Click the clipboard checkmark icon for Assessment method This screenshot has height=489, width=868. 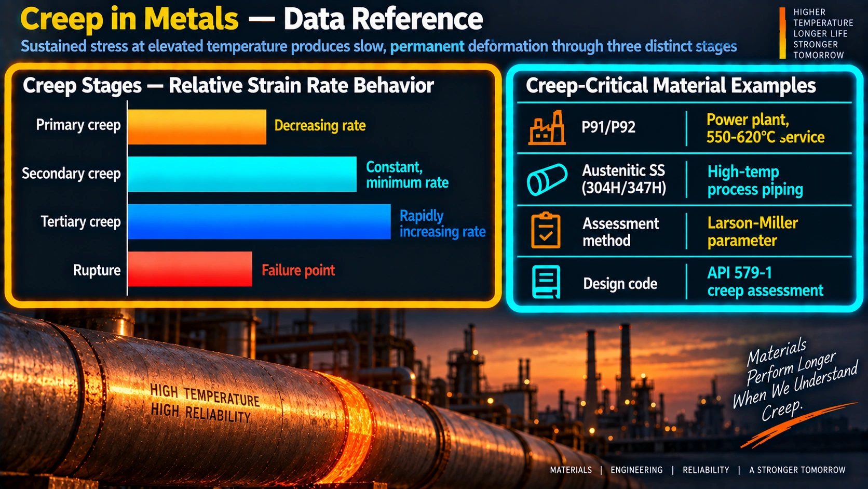546,230
